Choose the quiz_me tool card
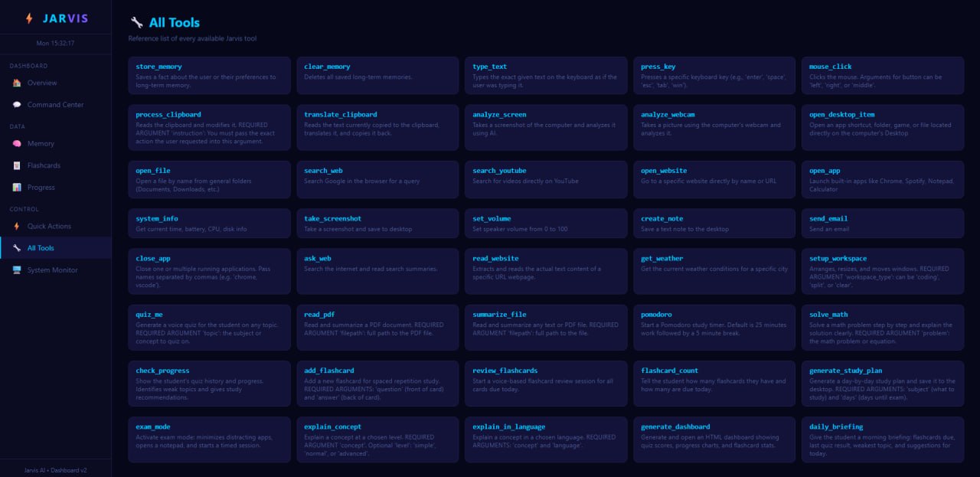The width and height of the screenshot is (980, 477). [x=210, y=328]
